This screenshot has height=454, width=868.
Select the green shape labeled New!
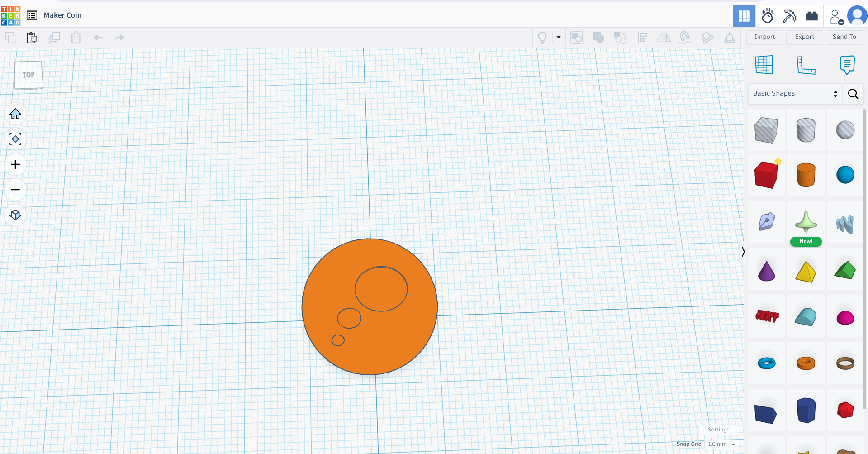(806, 222)
